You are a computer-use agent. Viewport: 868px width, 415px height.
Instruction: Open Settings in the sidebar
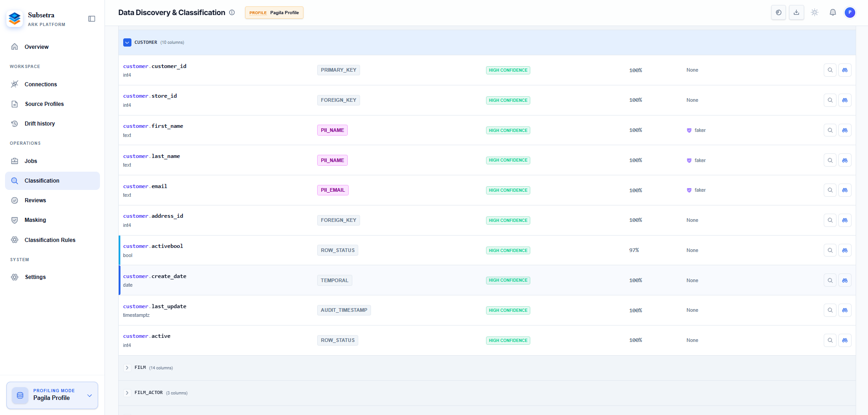(52, 277)
